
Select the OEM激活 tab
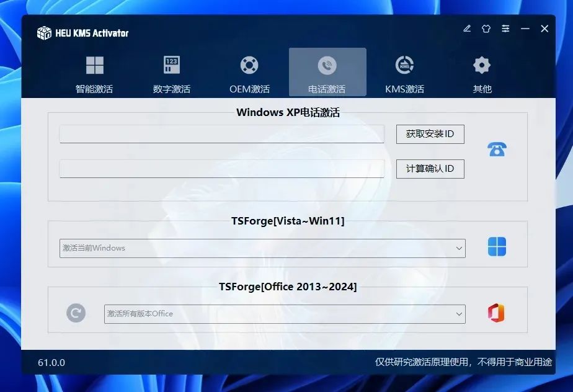pos(249,73)
